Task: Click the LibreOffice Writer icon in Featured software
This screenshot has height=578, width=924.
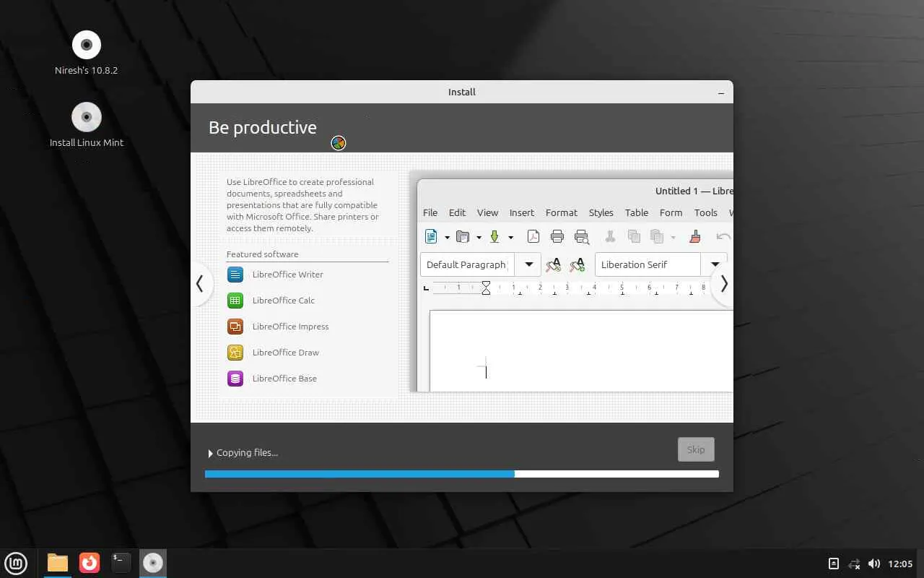Action: [x=235, y=275]
